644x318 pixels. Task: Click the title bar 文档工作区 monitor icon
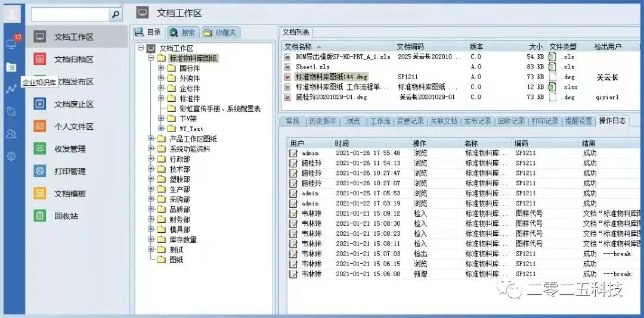(x=143, y=13)
